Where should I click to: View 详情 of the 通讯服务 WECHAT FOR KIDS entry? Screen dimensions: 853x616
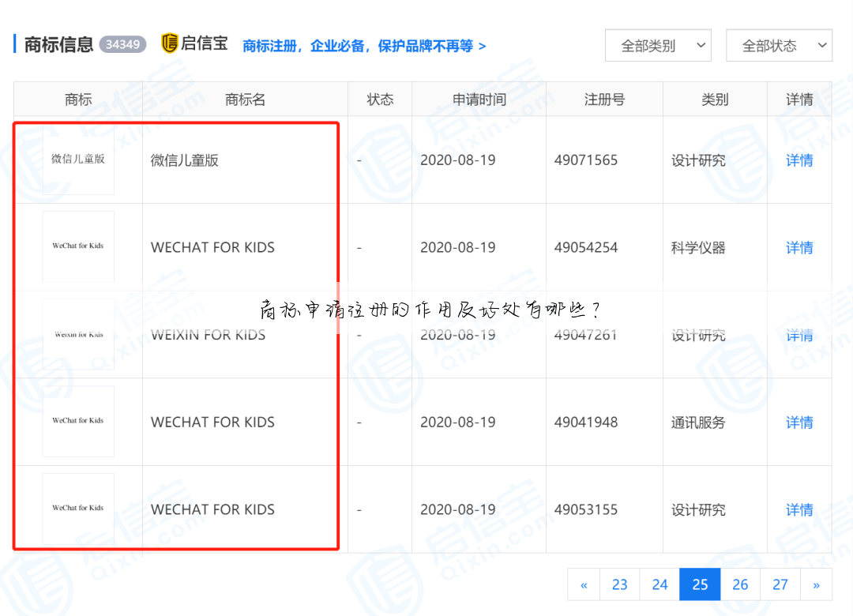point(799,423)
